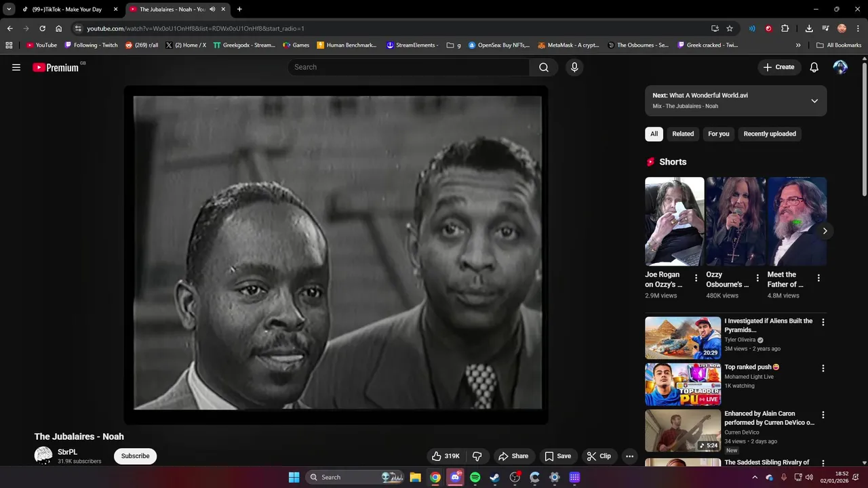
Task: Select the Related filter chip
Action: [683, 134]
